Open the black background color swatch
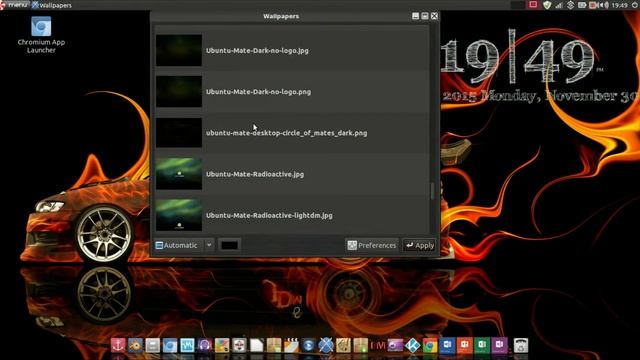This screenshot has height=360, width=640. pyautogui.click(x=229, y=245)
